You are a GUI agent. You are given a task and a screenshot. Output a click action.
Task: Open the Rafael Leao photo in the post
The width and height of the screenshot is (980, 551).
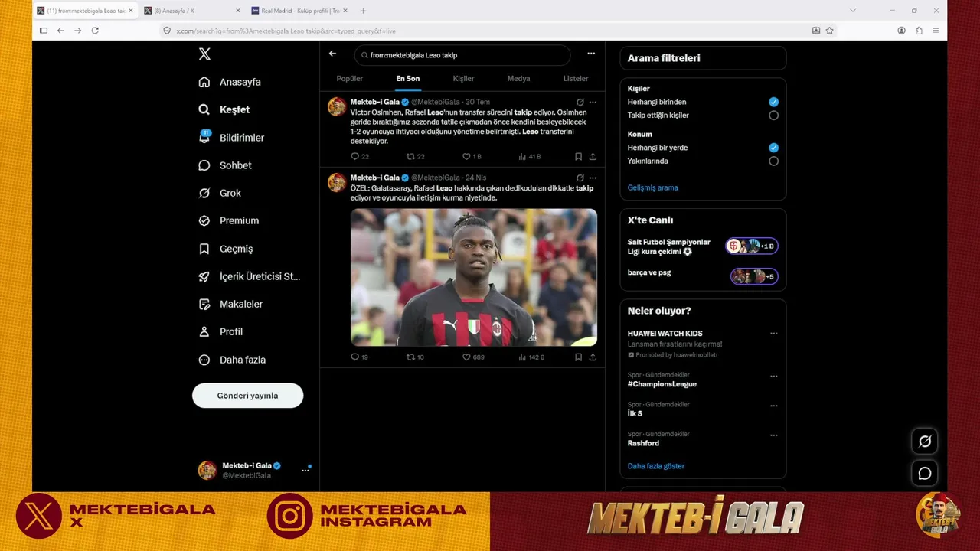474,277
